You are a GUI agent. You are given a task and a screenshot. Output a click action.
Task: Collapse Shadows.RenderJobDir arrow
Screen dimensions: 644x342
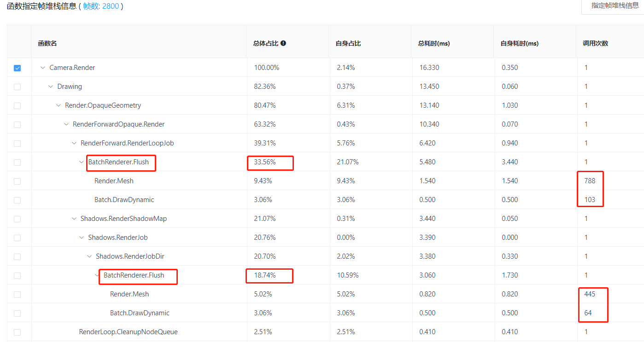click(x=89, y=256)
